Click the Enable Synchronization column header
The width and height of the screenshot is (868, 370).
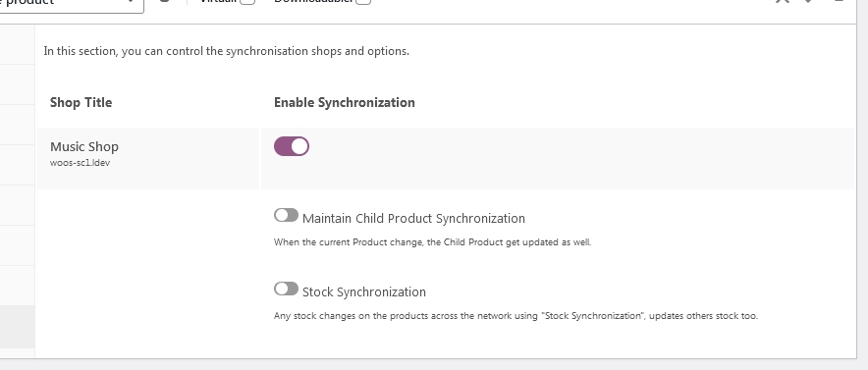(x=345, y=102)
